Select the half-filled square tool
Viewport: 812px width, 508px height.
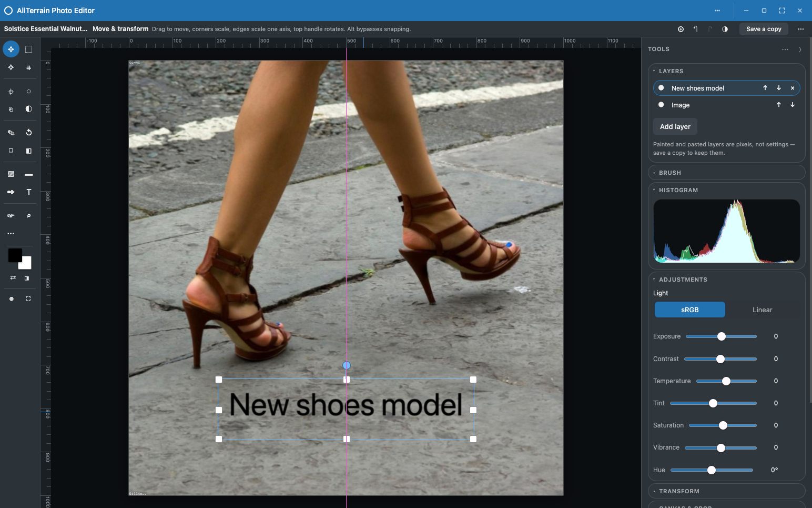(x=29, y=151)
